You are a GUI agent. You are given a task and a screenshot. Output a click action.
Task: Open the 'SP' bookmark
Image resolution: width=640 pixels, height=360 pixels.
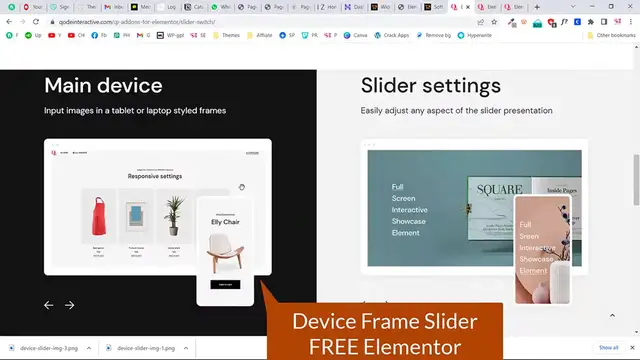287,36
